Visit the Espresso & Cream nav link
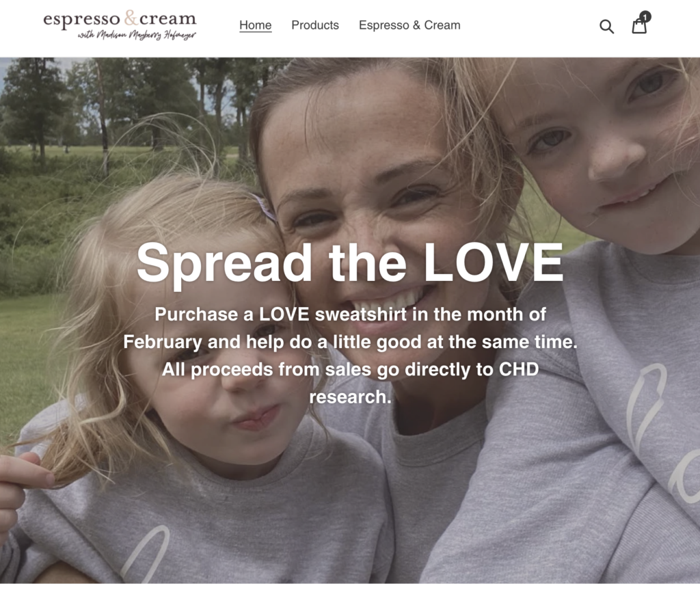The height and width of the screenshot is (616, 700). pos(409,25)
